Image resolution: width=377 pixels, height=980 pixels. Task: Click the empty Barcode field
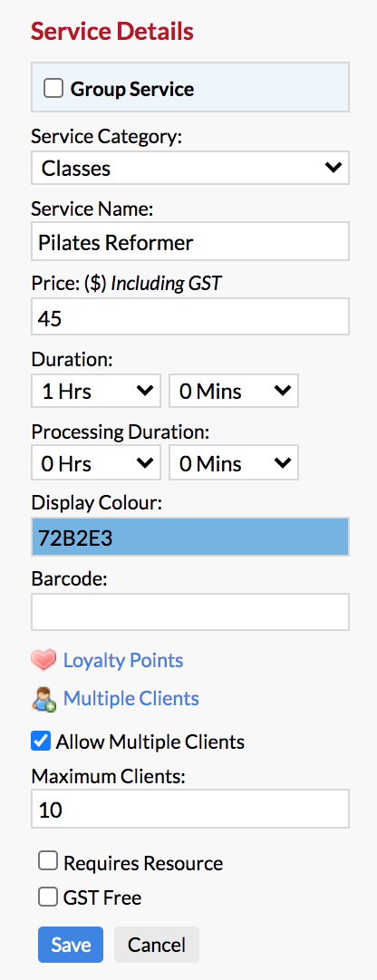pos(190,612)
